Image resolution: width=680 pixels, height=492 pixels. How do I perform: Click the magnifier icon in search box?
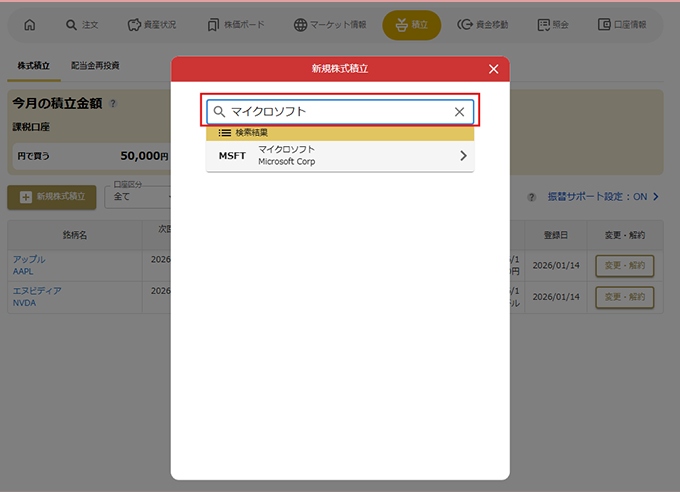click(219, 112)
